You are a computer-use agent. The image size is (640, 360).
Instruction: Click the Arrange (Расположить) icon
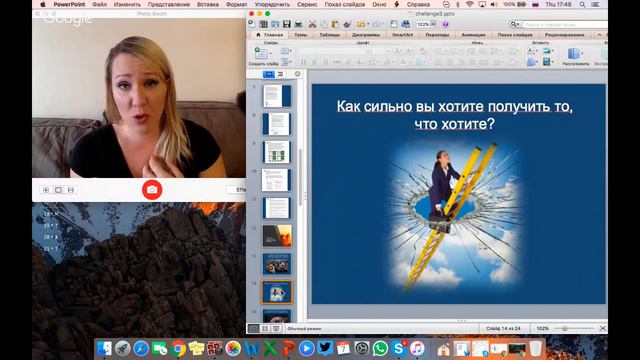pyautogui.click(x=574, y=53)
